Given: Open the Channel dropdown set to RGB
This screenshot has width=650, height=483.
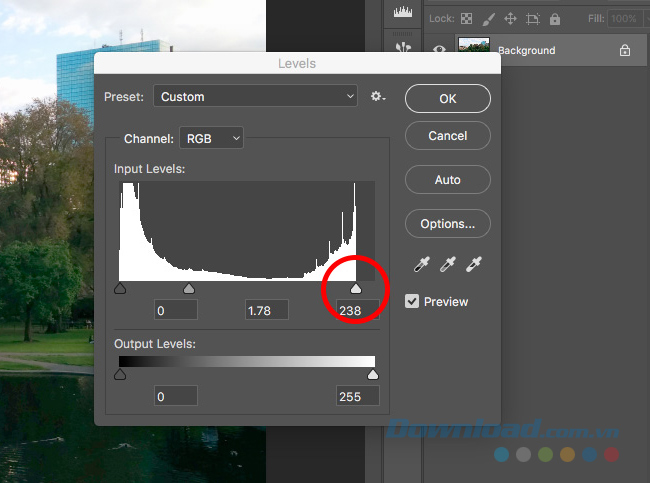Looking at the screenshot, I should pos(211,138).
